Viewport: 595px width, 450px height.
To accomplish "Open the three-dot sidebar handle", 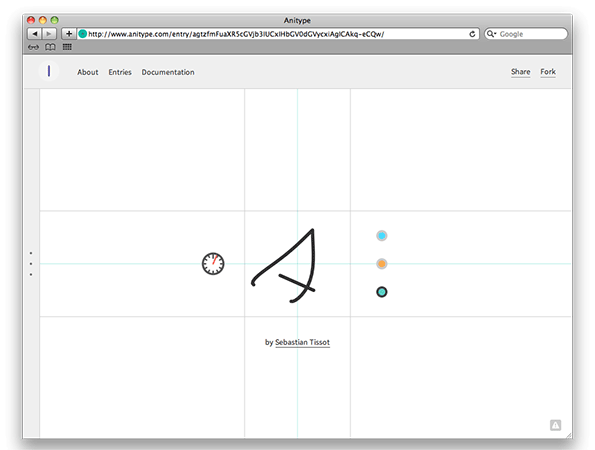I will tap(31, 264).
